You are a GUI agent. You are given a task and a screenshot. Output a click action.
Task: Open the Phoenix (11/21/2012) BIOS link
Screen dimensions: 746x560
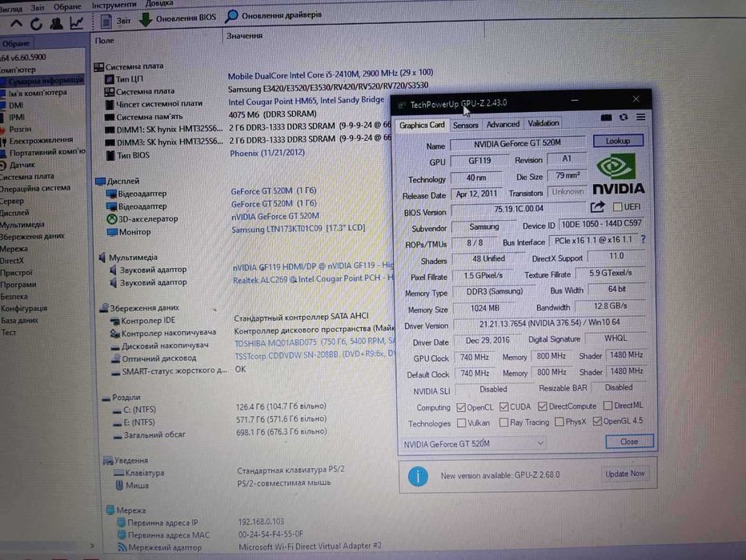click(267, 153)
